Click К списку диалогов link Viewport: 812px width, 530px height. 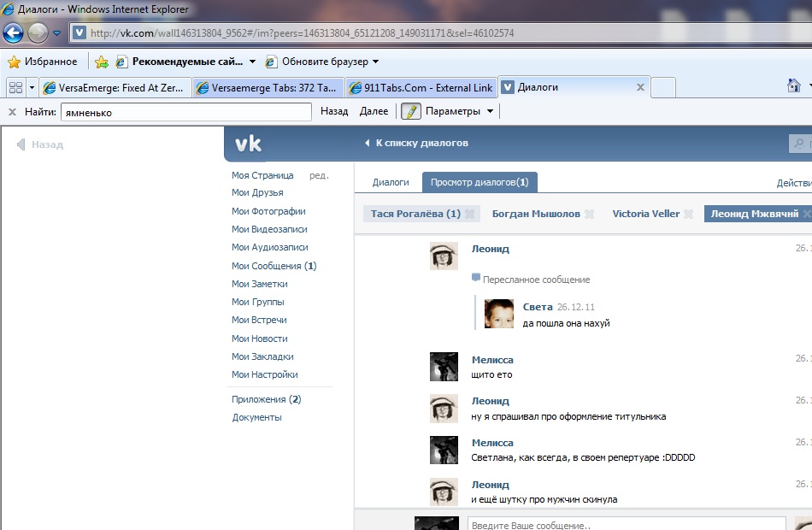click(417, 143)
